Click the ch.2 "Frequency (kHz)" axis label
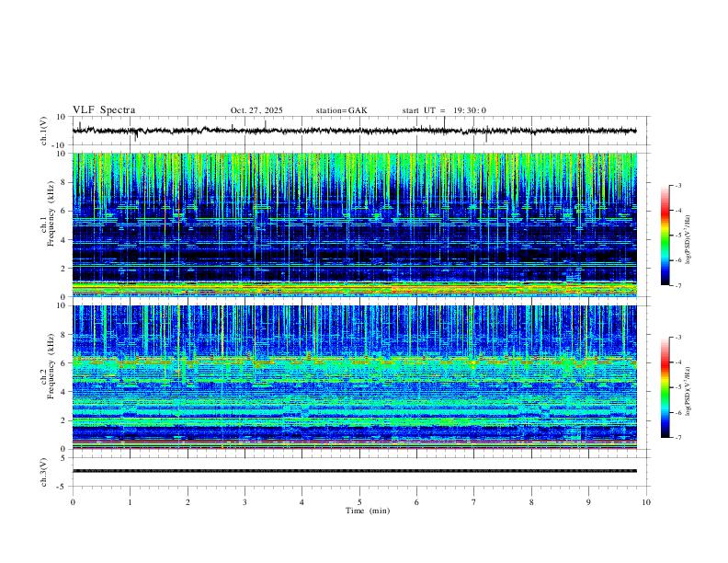The image size is (728, 563). [51, 366]
